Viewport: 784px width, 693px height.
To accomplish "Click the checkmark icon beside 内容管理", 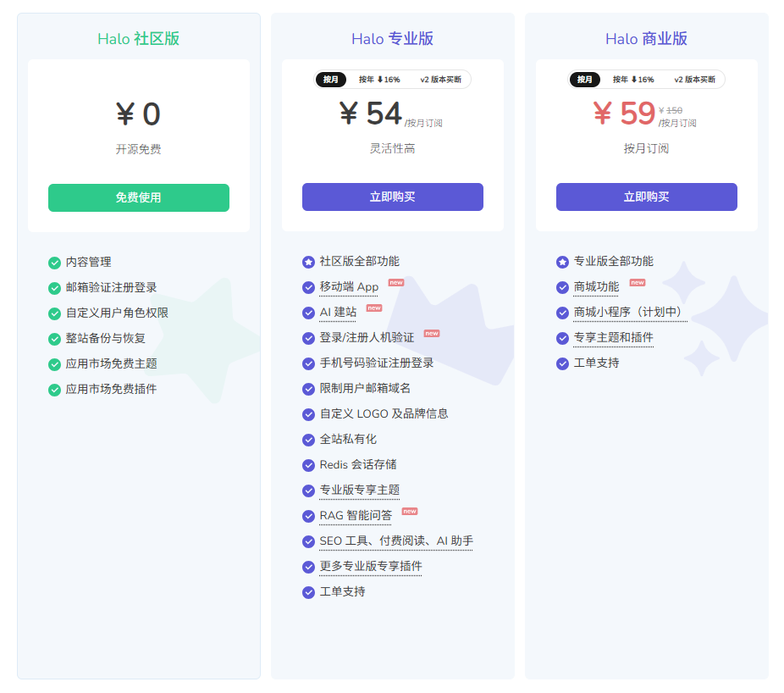I will tap(54, 262).
